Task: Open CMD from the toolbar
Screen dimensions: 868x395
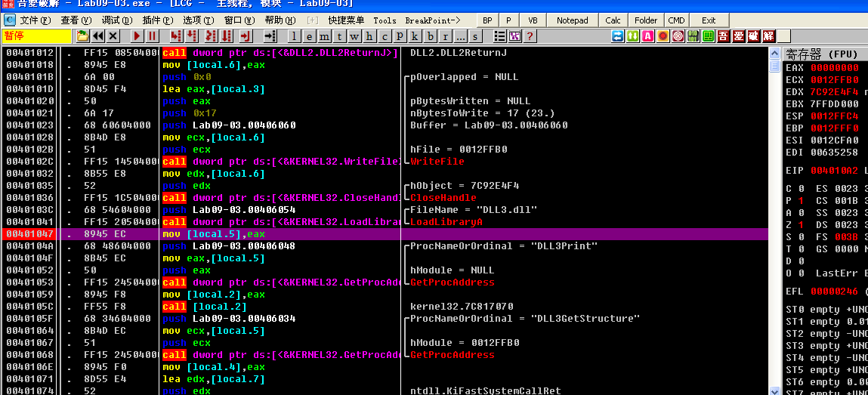Action: pos(676,20)
